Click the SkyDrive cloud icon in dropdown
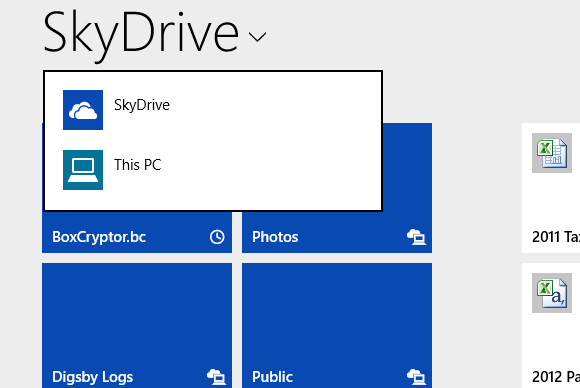The height and width of the screenshot is (388, 580). [83, 110]
